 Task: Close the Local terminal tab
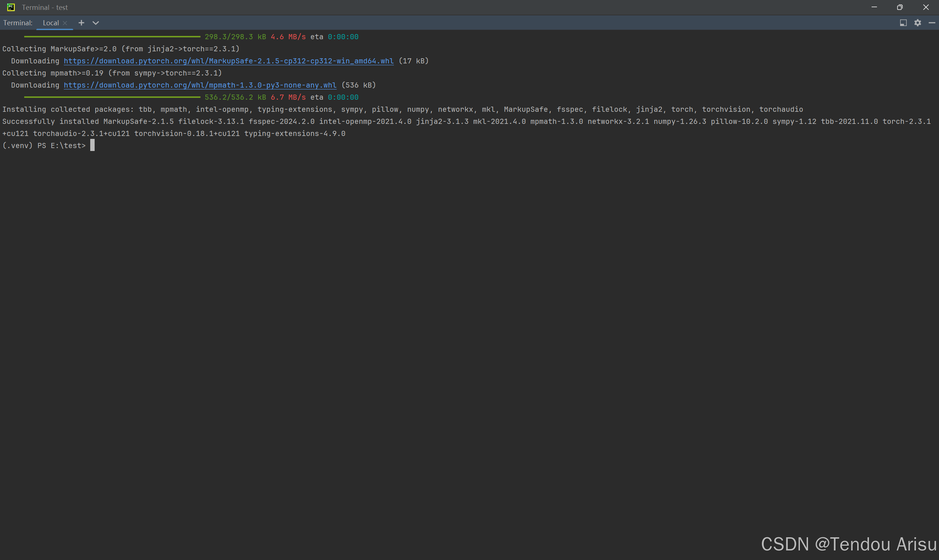(x=65, y=23)
